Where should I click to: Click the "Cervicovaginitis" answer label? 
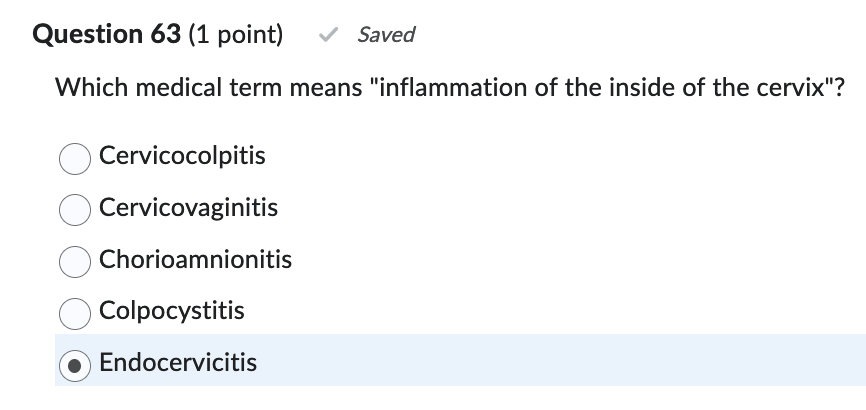click(x=188, y=208)
